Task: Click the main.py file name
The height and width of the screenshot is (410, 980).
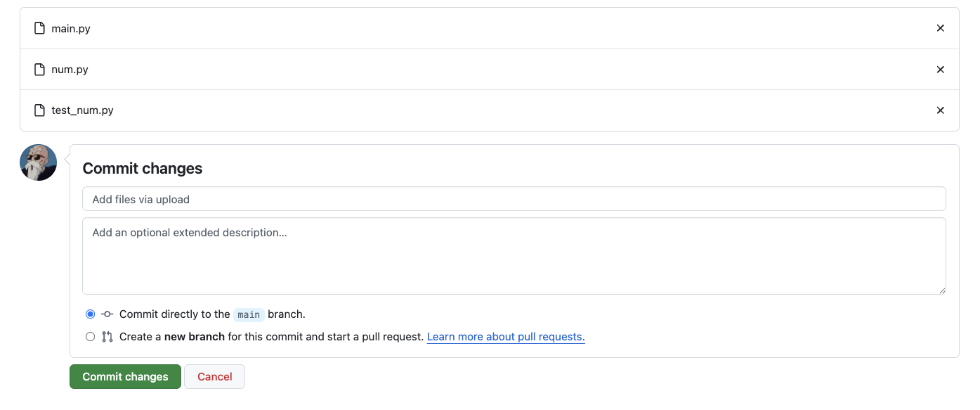Action: click(x=71, y=29)
